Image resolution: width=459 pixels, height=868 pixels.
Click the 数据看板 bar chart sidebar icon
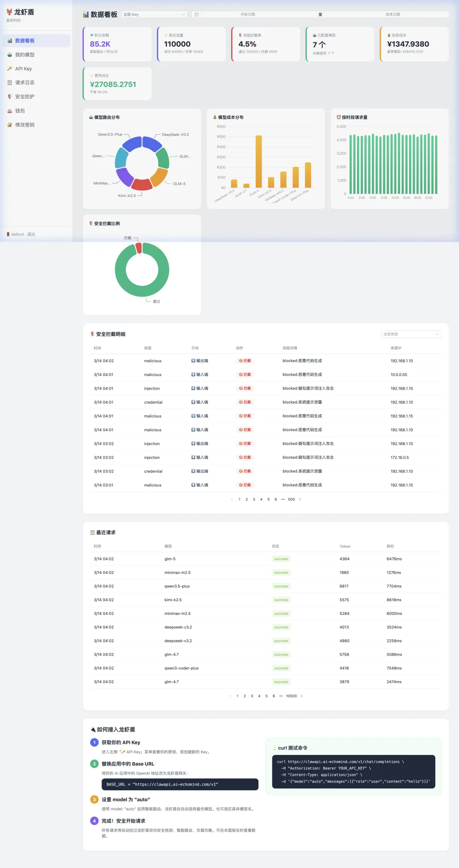point(10,41)
